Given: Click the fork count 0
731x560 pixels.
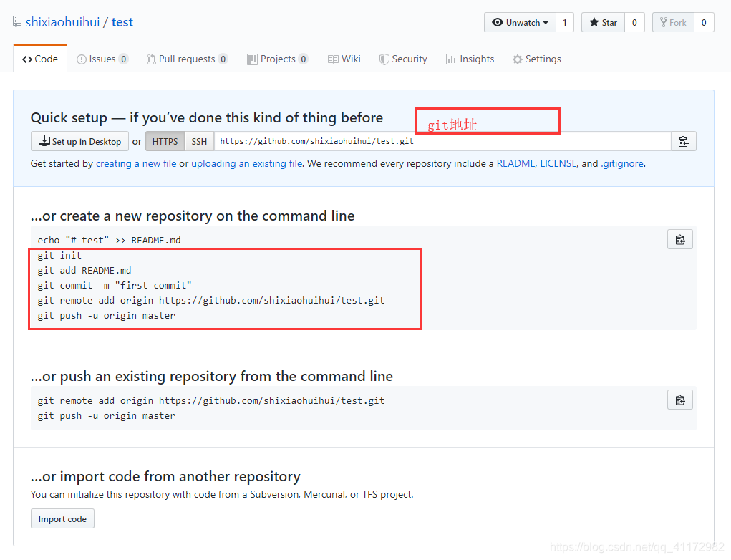Looking at the screenshot, I should coord(704,22).
